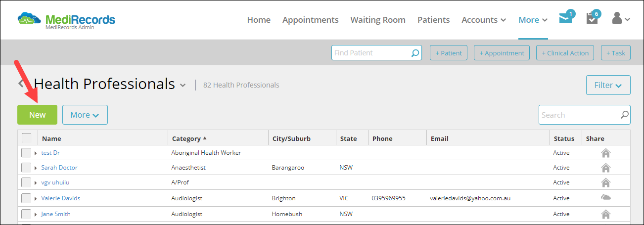Expand the Valerie Davids row triangle

coord(36,199)
